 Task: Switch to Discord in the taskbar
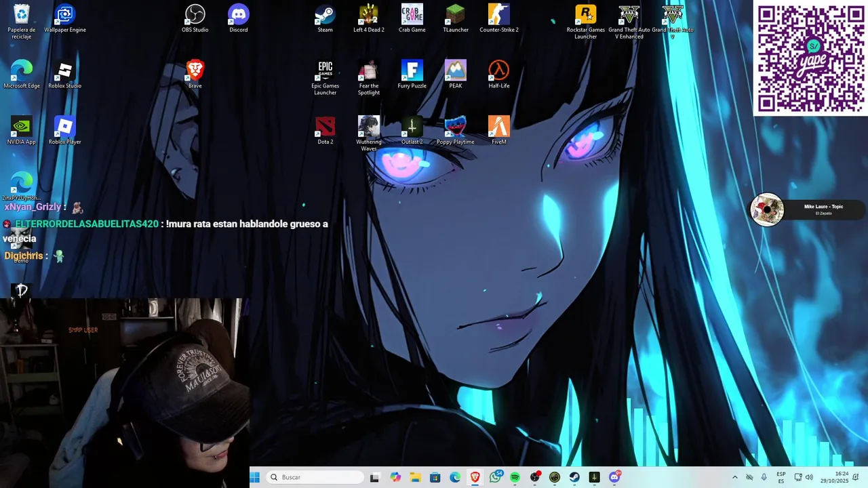point(614,477)
